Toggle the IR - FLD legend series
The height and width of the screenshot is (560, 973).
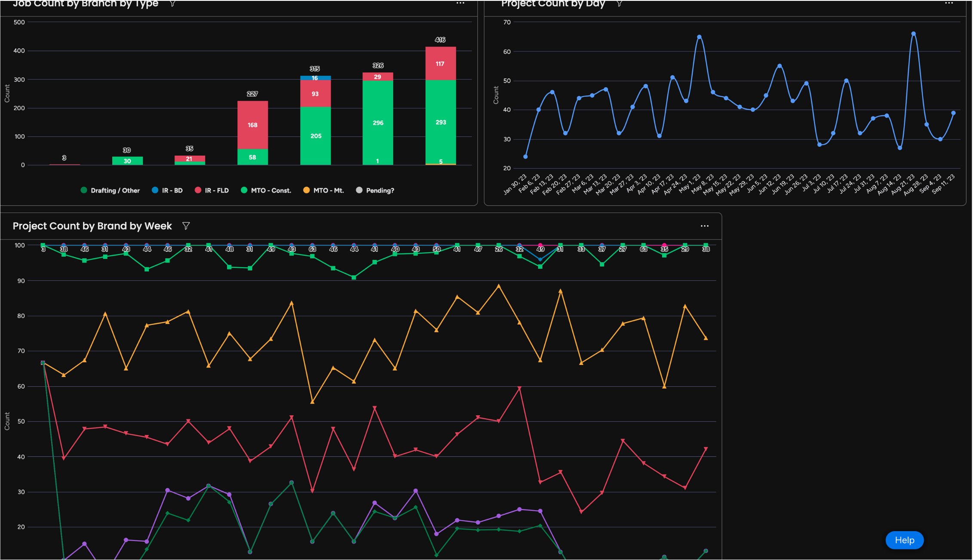pos(212,190)
